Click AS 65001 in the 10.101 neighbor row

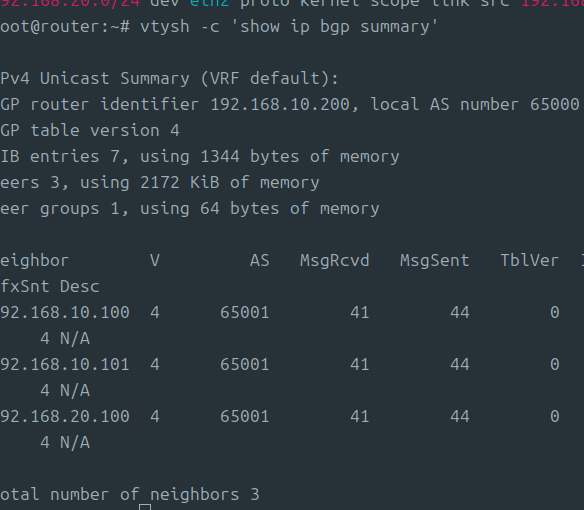click(x=244, y=364)
